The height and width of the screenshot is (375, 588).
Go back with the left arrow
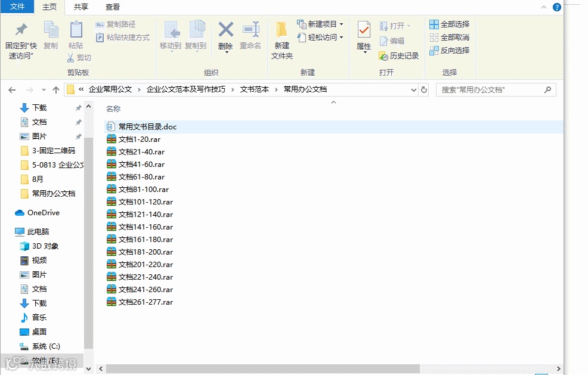[12, 90]
